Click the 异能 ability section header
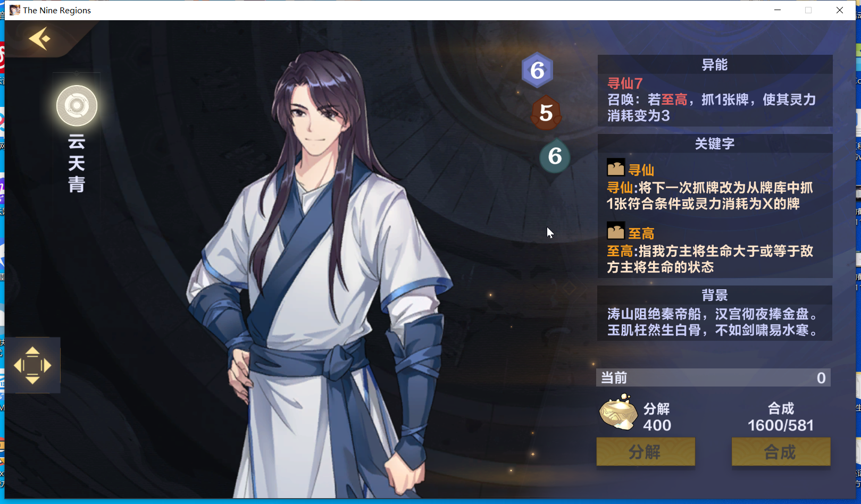 pyautogui.click(x=715, y=65)
